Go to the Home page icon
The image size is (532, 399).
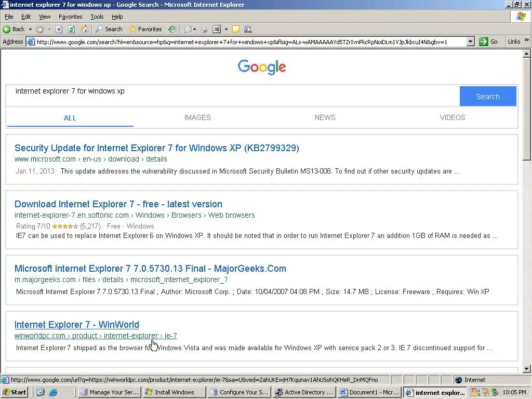click(84, 29)
